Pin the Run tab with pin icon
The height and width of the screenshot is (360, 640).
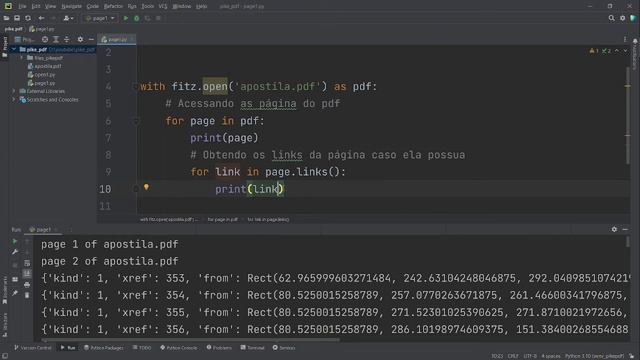point(15,293)
